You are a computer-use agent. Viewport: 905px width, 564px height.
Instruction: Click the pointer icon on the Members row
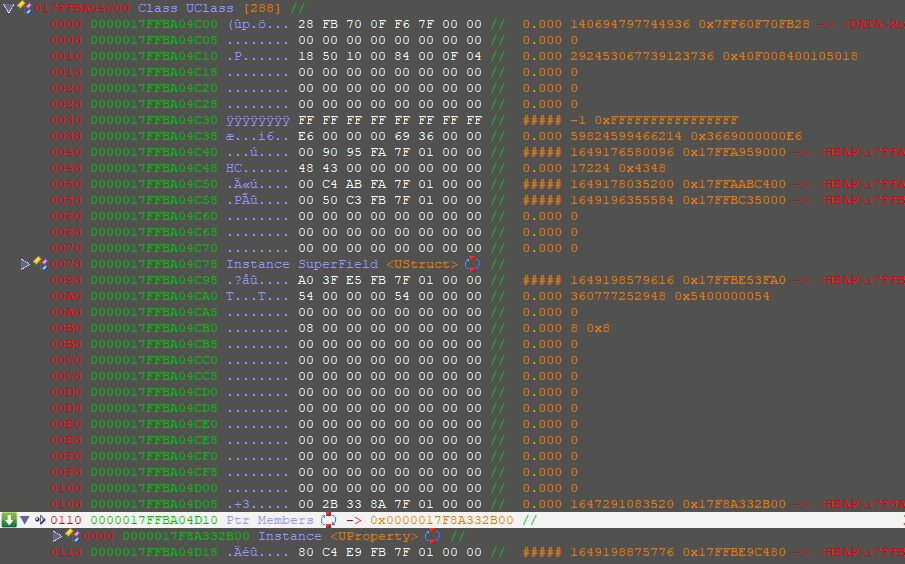pos(40,520)
